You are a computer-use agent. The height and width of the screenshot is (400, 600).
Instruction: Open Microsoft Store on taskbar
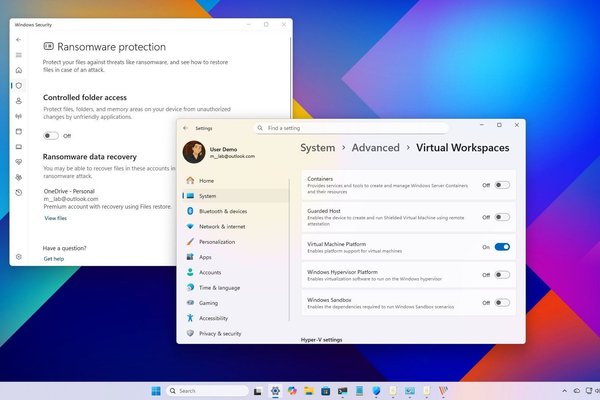pyautogui.click(x=326, y=391)
